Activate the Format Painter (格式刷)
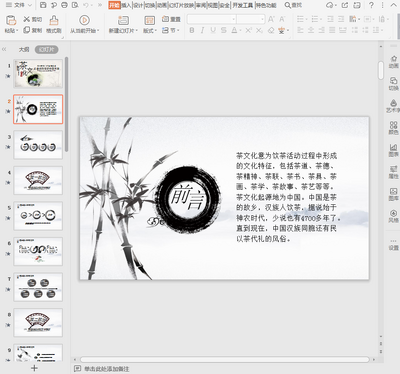 point(54,24)
